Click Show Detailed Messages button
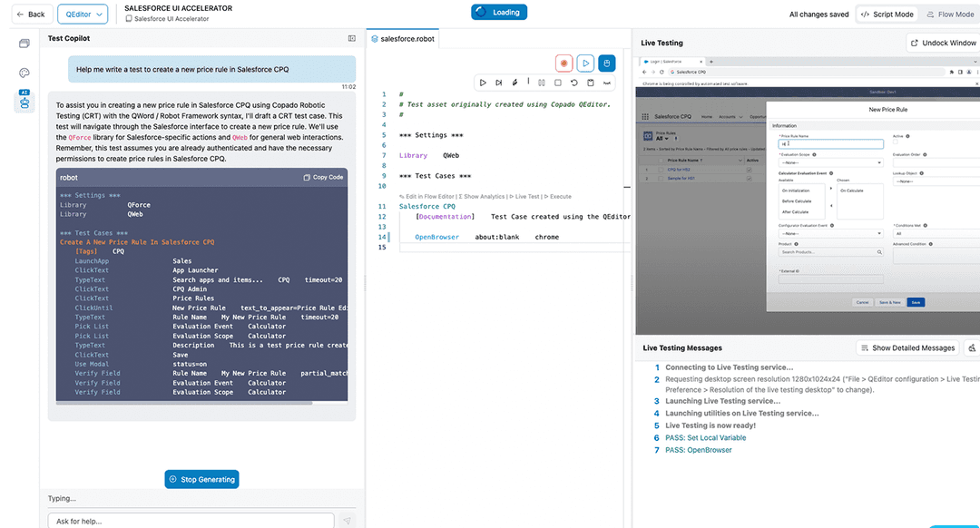Viewport: 980px width, 528px height. click(906, 347)
